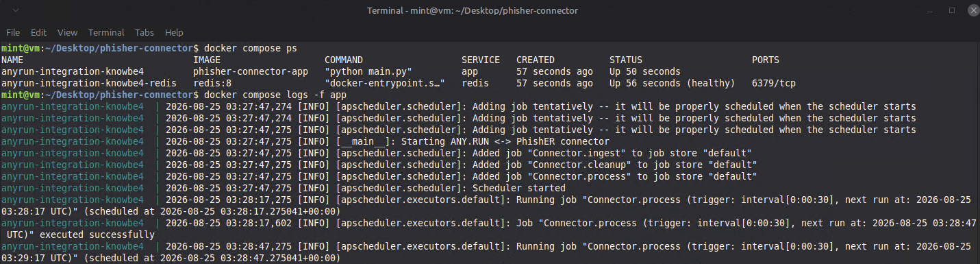The image size is (980, 264).
Task: Open the Edit menu
Action: tap(38, 32)
